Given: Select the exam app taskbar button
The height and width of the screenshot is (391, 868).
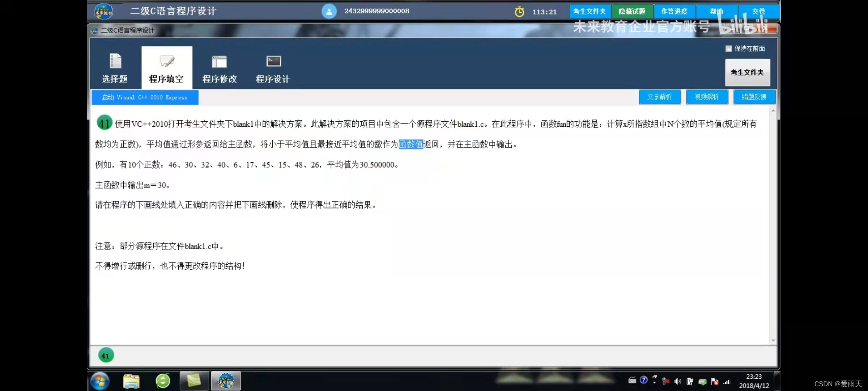Looking at the screenshot, I should click(226, 381).
